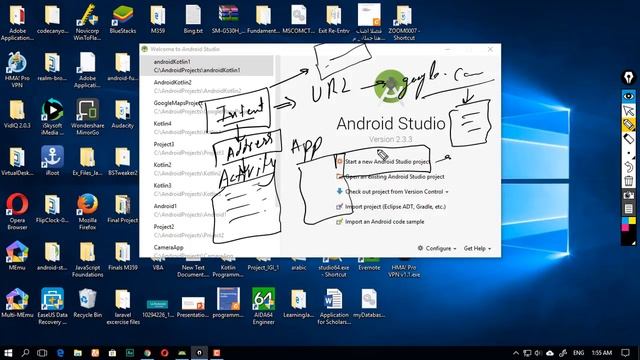Open Microsoft Store from taskbar
Screen dimensions: 640x360
[x=112, y=353]
